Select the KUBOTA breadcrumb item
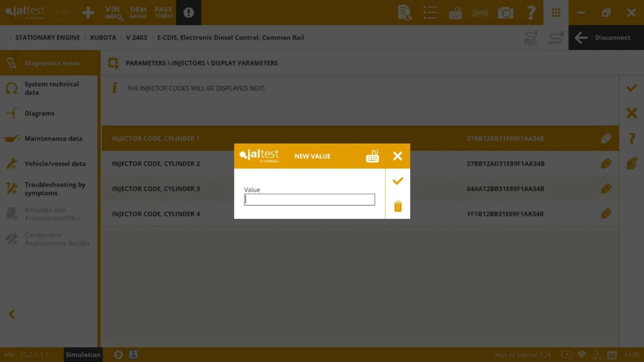 pyautogui.click(x=103, y=37)
